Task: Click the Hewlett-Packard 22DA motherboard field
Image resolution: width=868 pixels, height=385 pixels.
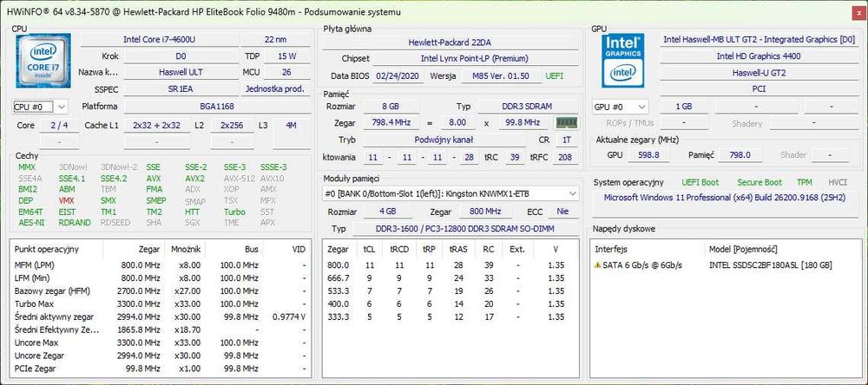Action: coord(450,42)
